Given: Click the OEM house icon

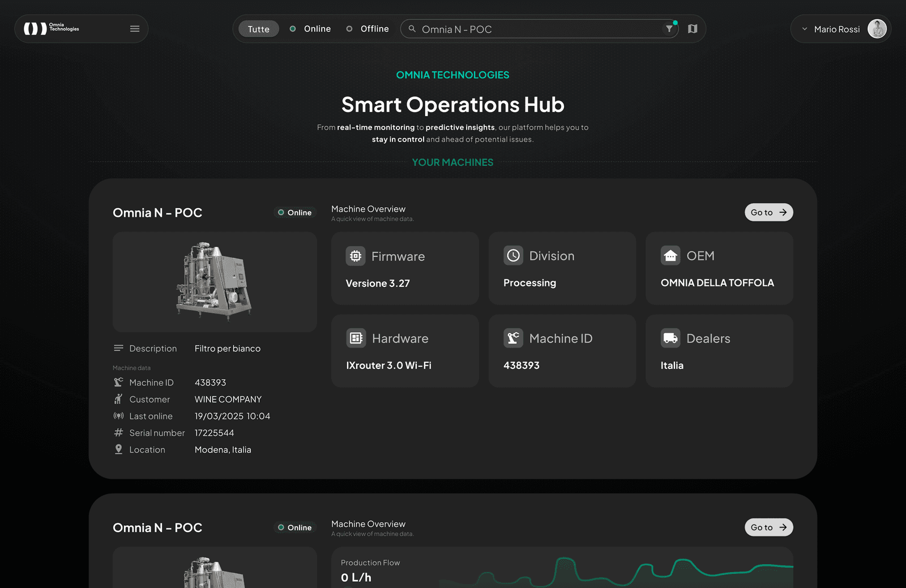Looking at the screenshot, I should 670,256.
